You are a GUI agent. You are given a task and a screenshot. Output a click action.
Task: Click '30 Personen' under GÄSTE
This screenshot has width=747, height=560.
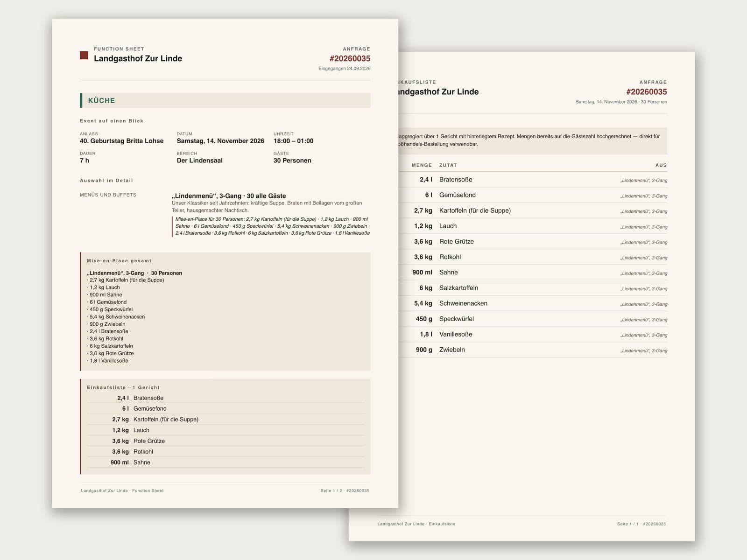292,161
